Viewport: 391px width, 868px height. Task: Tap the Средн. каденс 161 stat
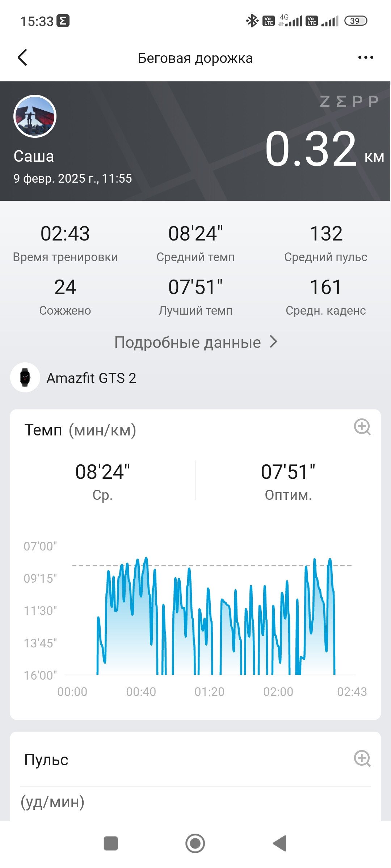[x=326, y=297]
